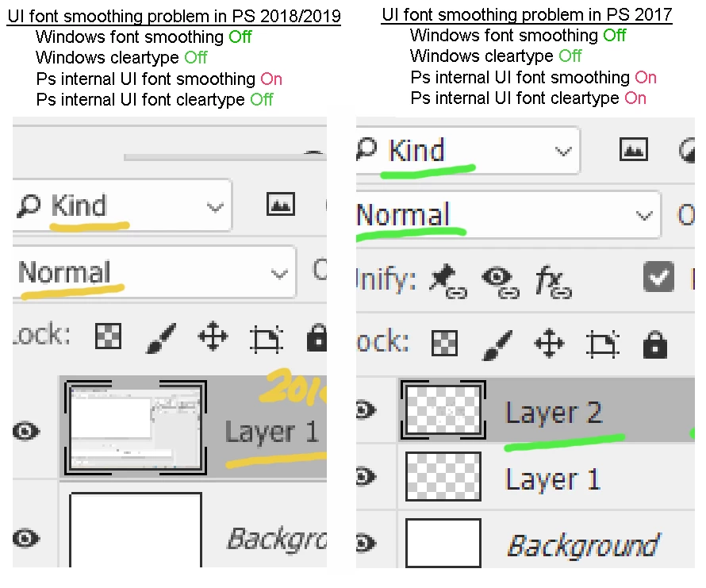Click the pixel layer filter icon in PS 2018/2019 panel
This screenshot has height=588, width=706.
[x=281, y=204]
